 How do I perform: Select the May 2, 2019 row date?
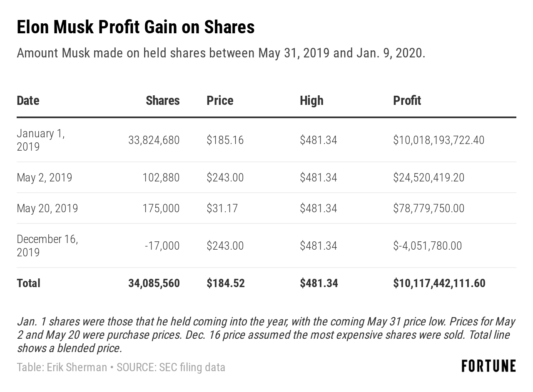pyautogui.click(x=44, y=178)
